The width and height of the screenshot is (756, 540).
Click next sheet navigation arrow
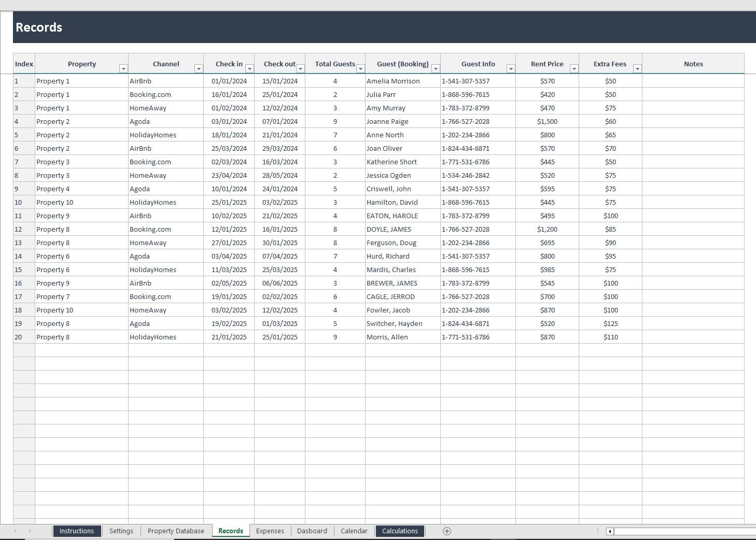(x=30, y=531)
